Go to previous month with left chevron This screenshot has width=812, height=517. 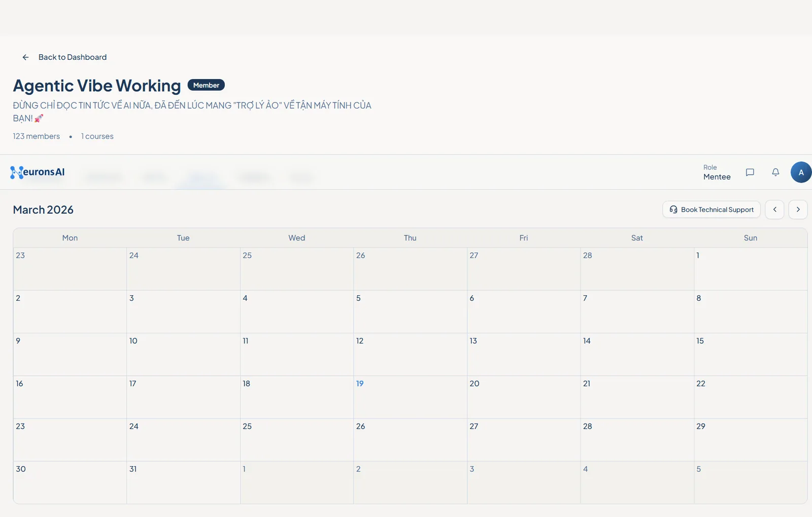pos(774,210)
